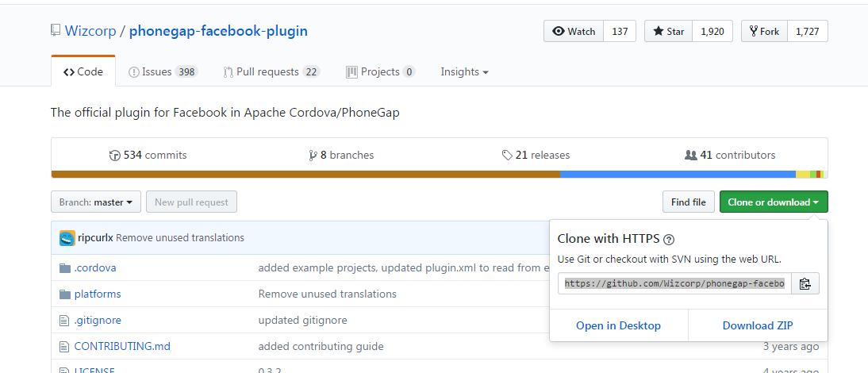Image resolution: width=868 pixels, height=373 pixels.
Task: Expand the Insights dropdown
Action: pos(464,72)
